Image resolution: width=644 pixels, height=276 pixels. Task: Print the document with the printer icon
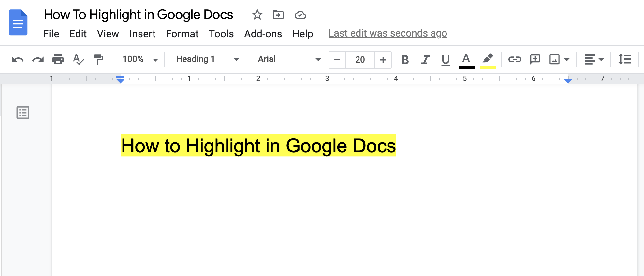click(58, 59)
